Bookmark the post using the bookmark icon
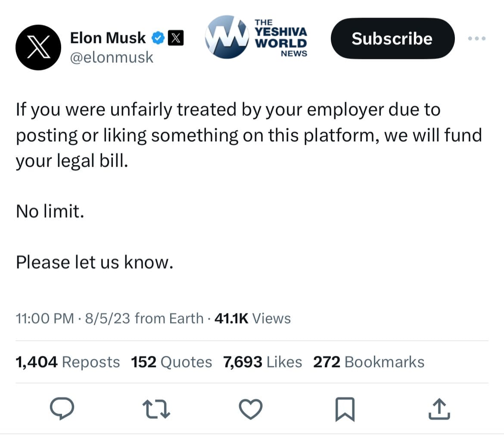This screenshot has width=504, height=437. [x=345, y=409]
